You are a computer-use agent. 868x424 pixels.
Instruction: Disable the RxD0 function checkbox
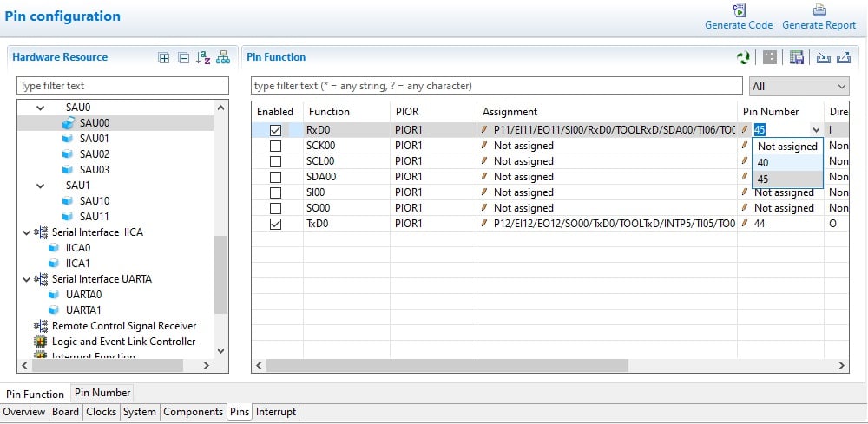click(275, 130)
